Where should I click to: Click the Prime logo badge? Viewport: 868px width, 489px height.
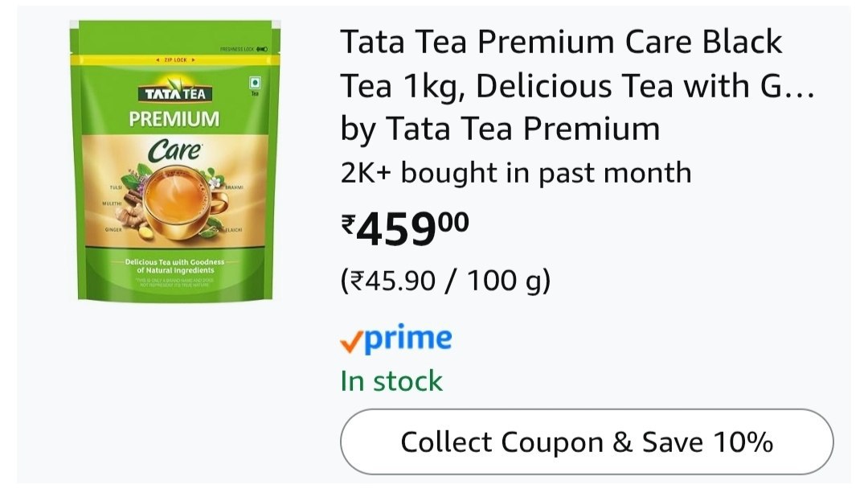[x=395, y=339]
